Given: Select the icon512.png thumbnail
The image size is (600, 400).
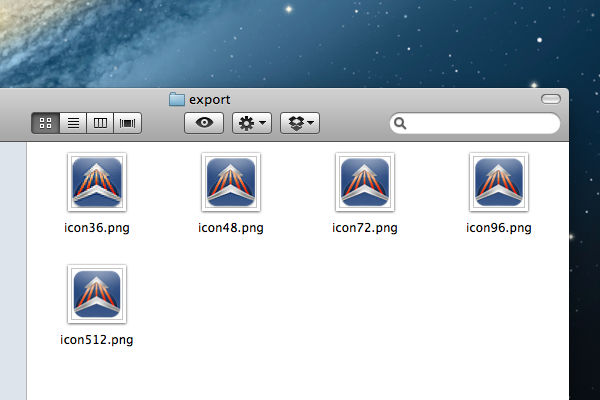Looking at the screenshot, I should click(x=97, y=294).
